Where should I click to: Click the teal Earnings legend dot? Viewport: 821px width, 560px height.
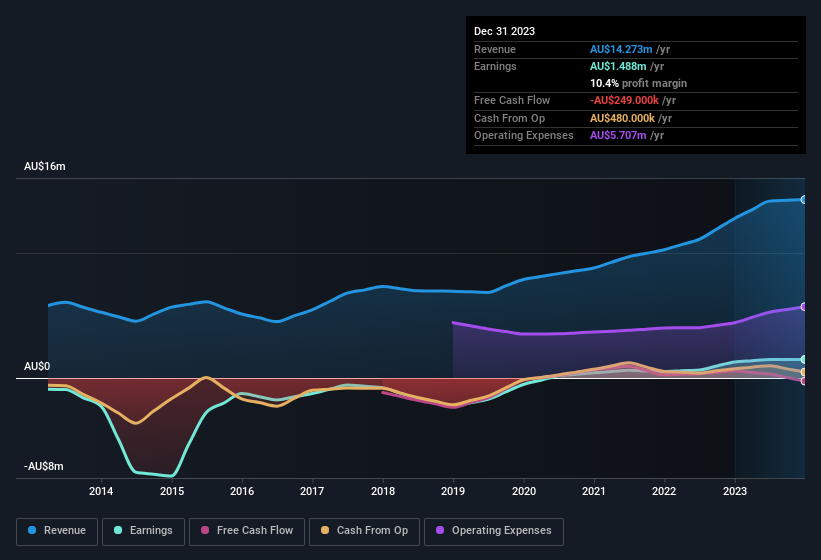point(119,531)
